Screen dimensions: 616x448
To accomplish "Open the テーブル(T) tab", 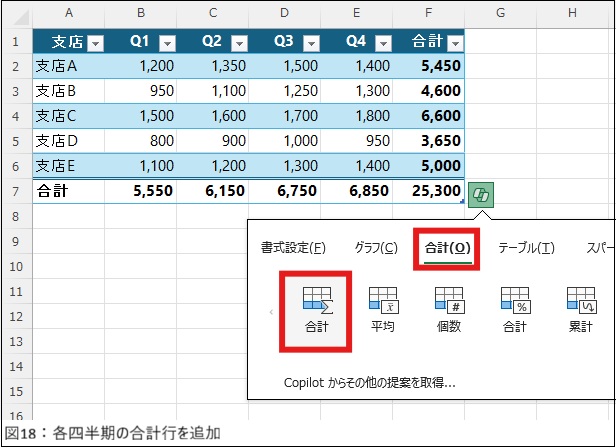I will [x=526, y=247].
